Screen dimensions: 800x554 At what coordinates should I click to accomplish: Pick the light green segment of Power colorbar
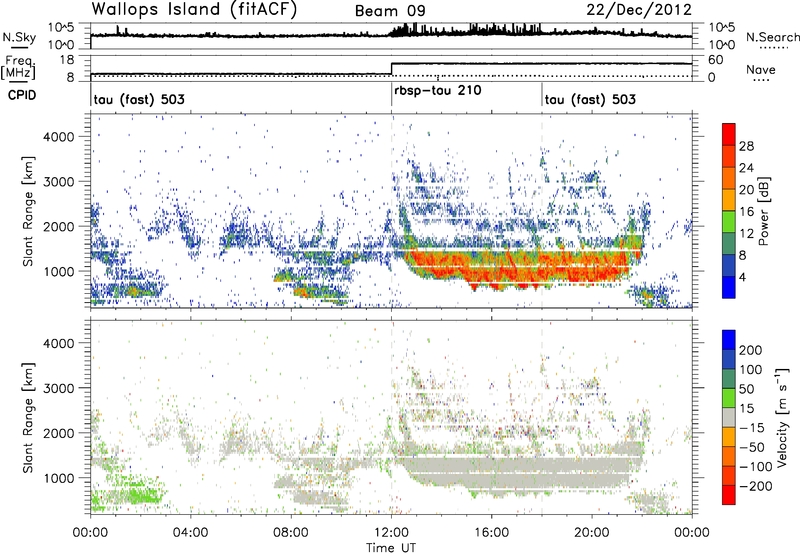point(729,221)
